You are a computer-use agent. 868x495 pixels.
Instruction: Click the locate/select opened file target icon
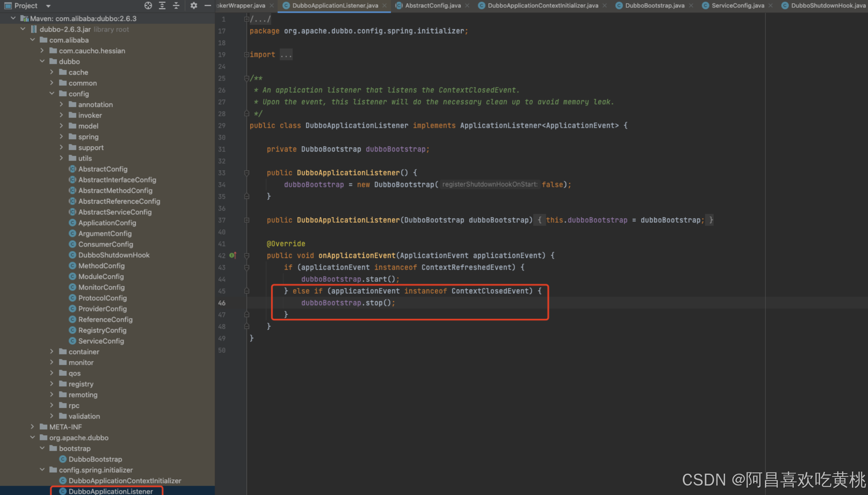tap(148, 5)
